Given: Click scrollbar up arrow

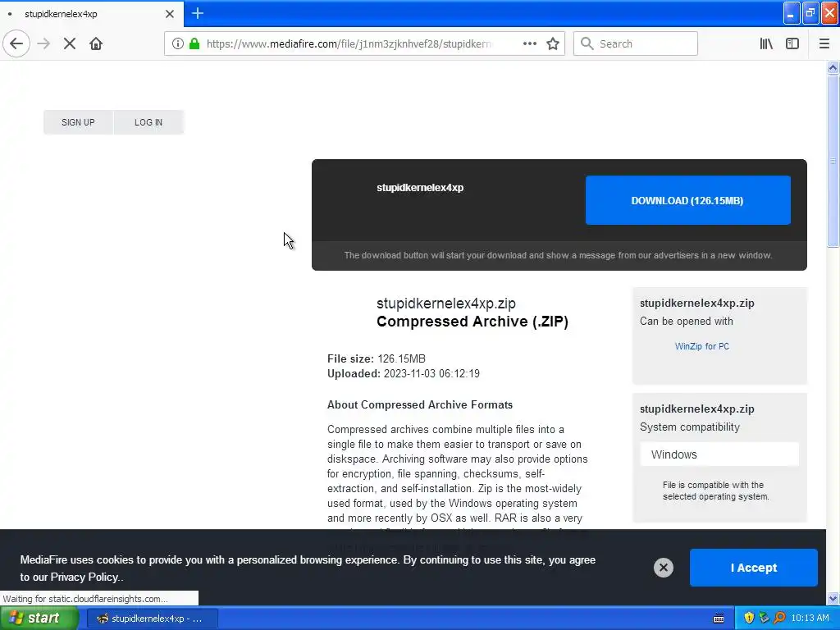Looking at the screenshot, I should coord(833,67).
